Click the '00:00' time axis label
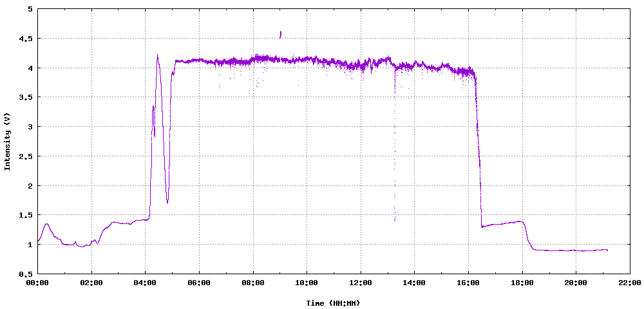The width and height of the screenshot is (644, 309). click(x=38, y=283)
